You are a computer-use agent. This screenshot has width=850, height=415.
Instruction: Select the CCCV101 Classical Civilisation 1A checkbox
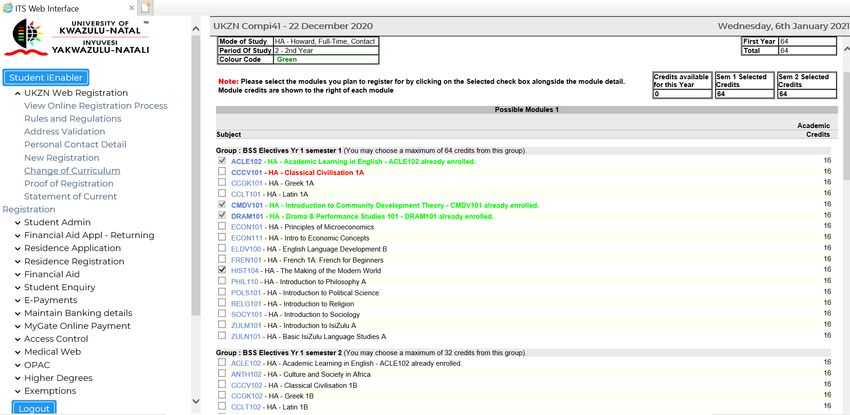pos(222,172)
